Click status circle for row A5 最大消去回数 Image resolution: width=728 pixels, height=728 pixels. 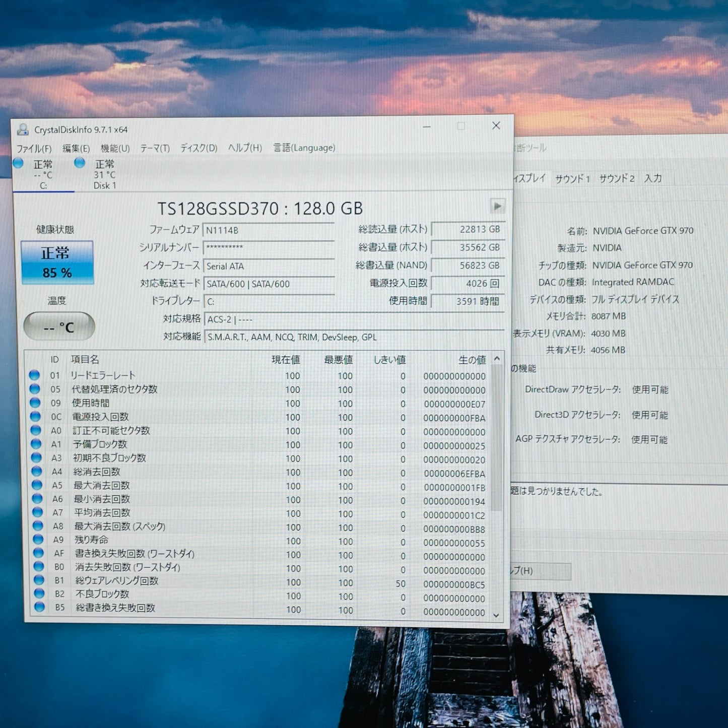[x=37, y=485]
